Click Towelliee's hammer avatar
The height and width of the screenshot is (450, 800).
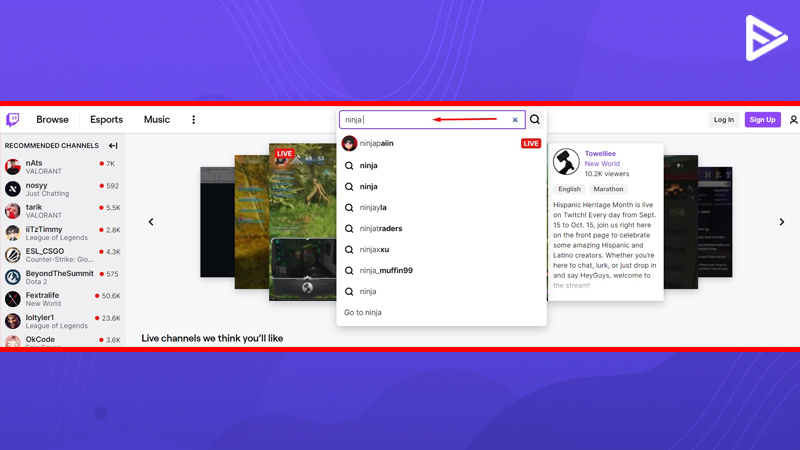click(566, 161)
